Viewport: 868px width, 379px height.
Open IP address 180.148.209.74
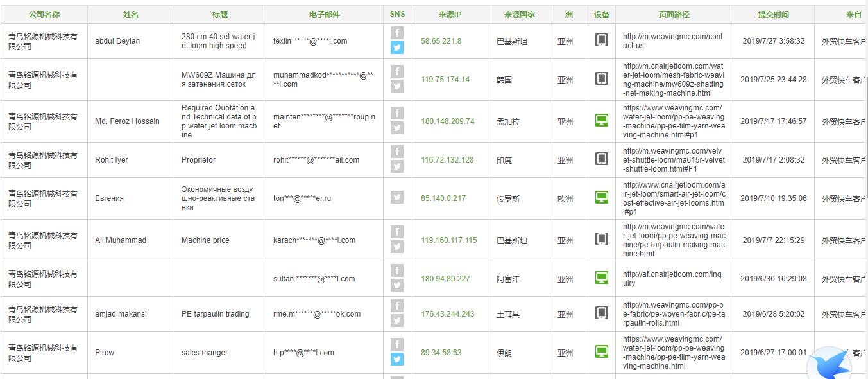pos(447,121)
